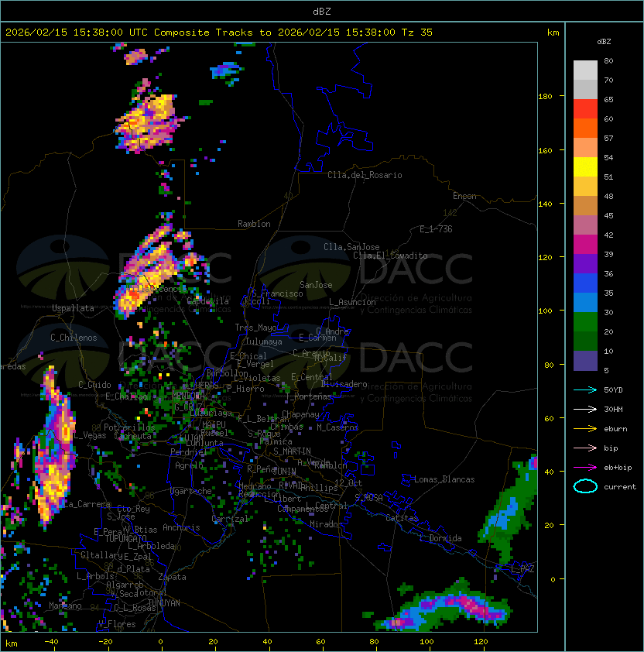Click the '-40' km tick on bottom axis
The width and height of the screenshot is (644, 652).
click(x=52, y=642)
